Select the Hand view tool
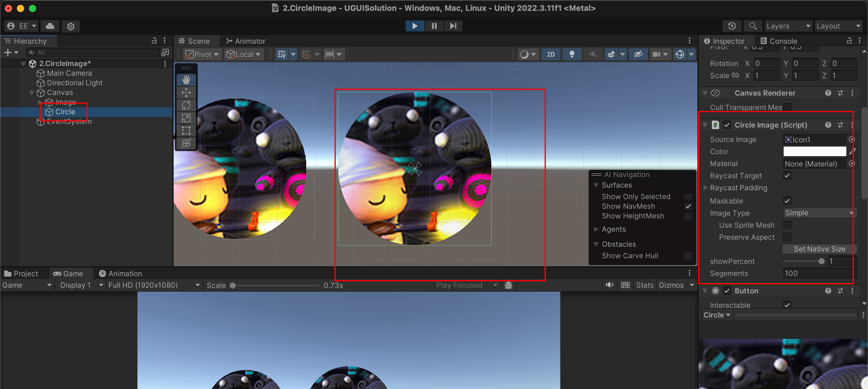This screenshot has width=868, height=389. 186,80
